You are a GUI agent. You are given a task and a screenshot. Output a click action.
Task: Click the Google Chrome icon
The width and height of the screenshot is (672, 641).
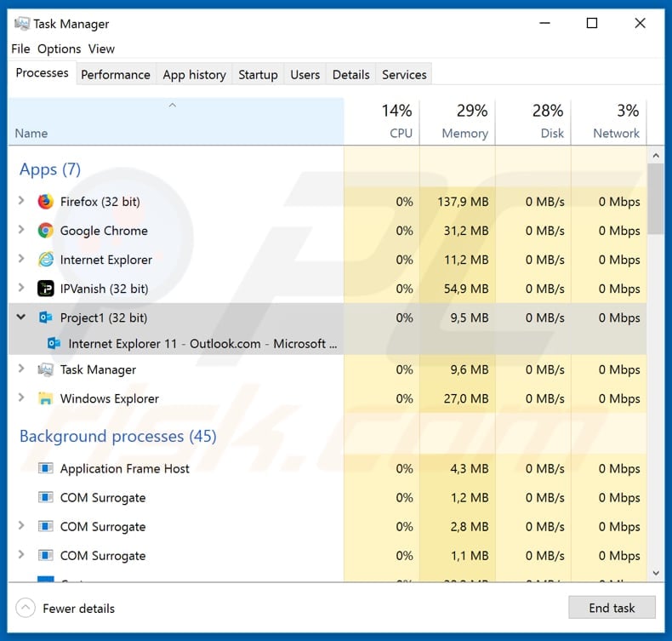(45, 231)
